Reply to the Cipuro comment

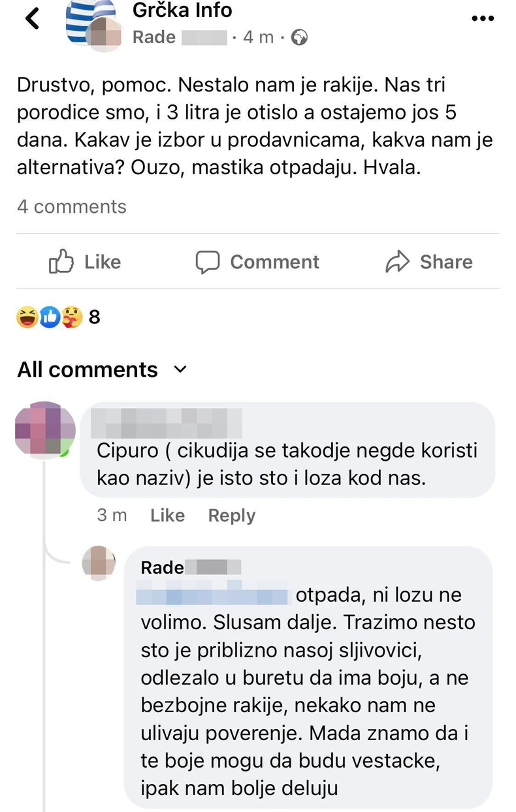point(231,515)
